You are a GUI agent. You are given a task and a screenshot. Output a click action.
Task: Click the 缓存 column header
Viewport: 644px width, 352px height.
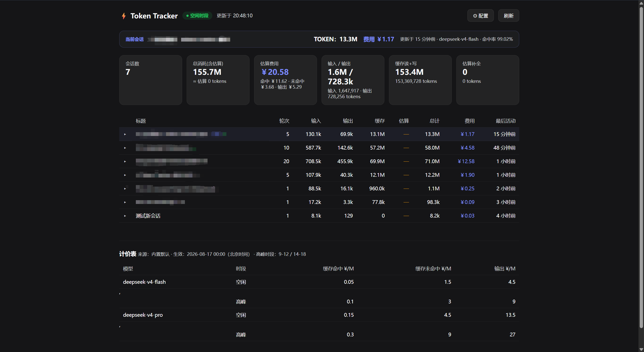(x=380, y=121)
